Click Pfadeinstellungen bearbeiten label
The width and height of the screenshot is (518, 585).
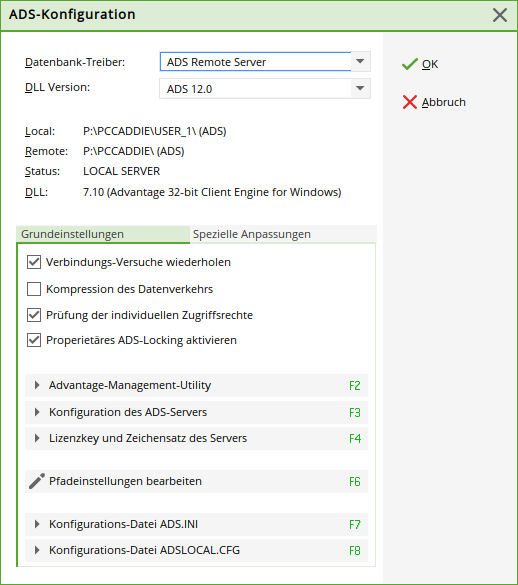point(125,481)
